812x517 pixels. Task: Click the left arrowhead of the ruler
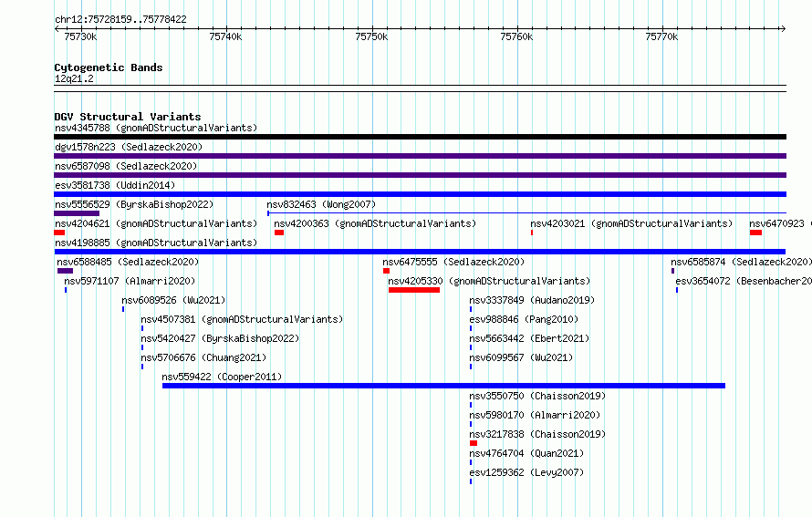[57, 28]
